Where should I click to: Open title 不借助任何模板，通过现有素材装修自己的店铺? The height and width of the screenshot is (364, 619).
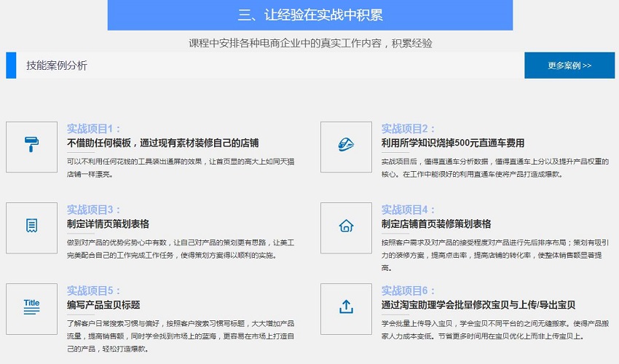coord(162,143)
